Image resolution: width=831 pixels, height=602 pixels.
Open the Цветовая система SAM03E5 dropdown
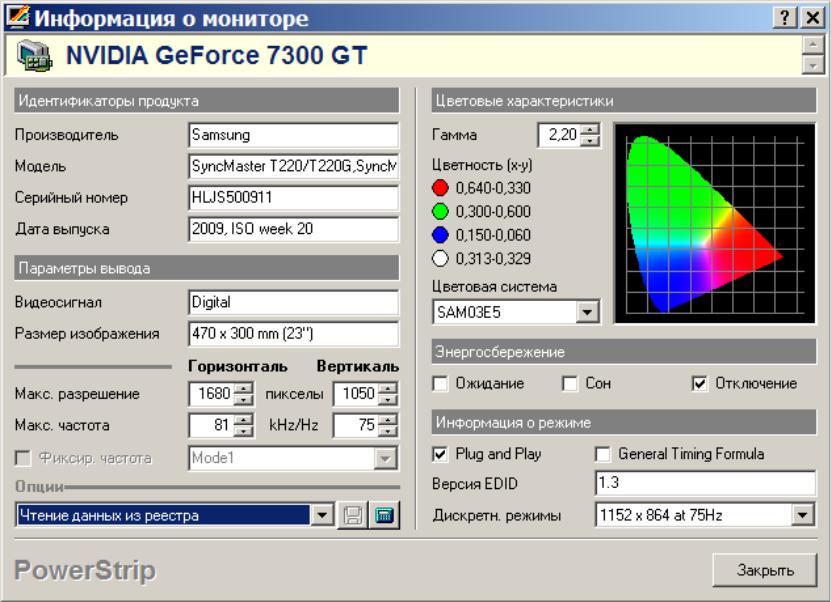(587, 312)
